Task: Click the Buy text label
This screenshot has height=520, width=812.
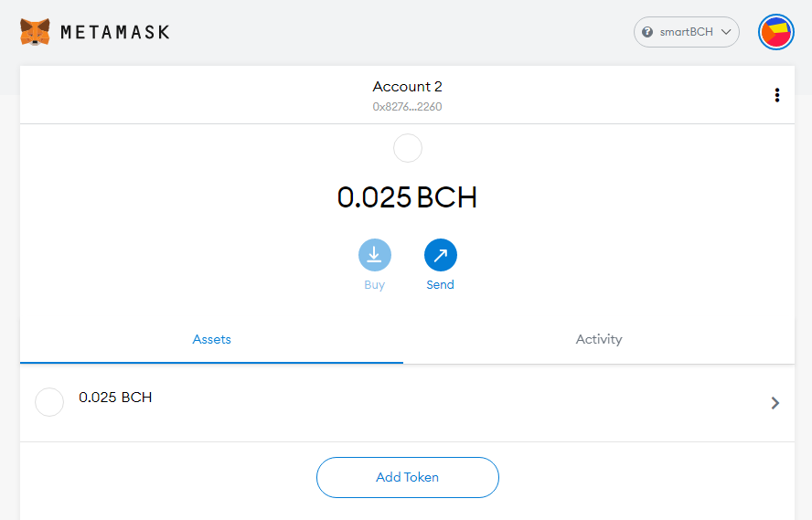Action: point(374,285)
